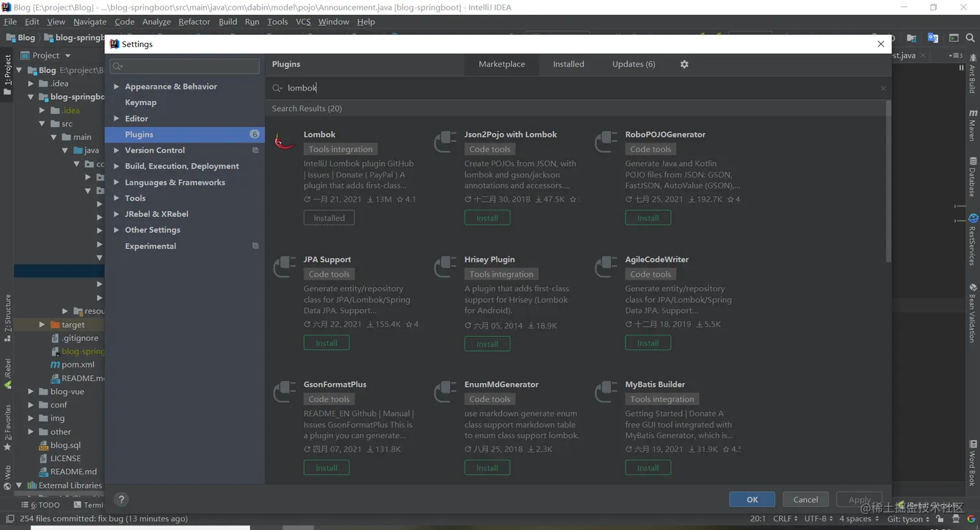Switch to Marketplace tab
This screenshot has height=530, width=980.
point(502,64)
